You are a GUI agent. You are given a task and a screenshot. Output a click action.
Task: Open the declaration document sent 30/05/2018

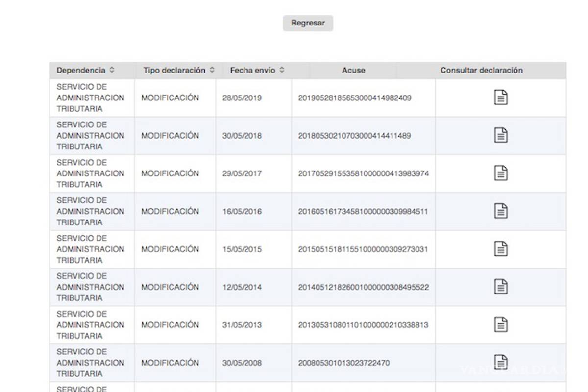point(500,135)
